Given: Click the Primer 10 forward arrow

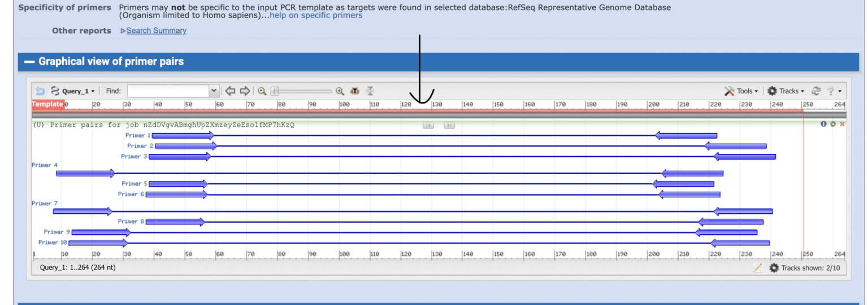Looking at the screenshot, I should [98, 243].
